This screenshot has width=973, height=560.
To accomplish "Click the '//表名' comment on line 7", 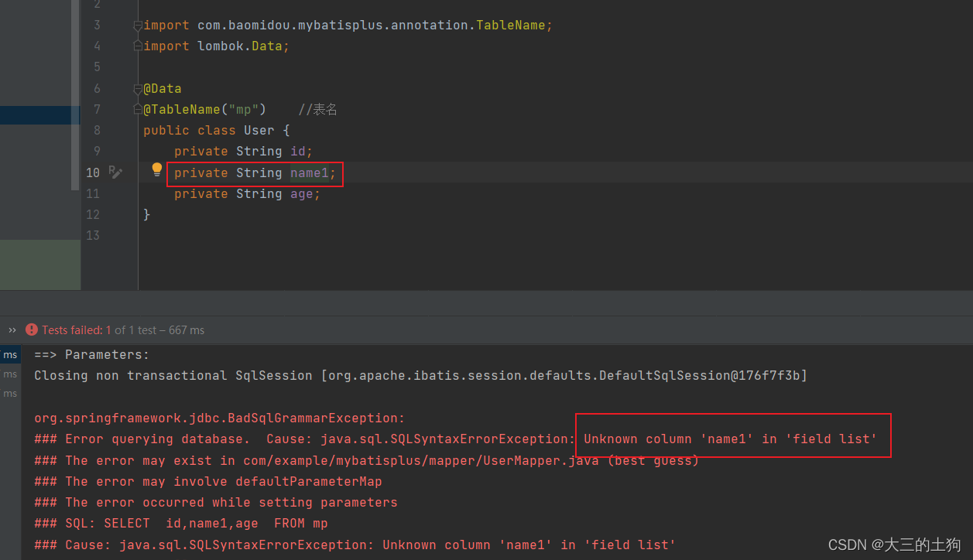I will coord(317,109).
